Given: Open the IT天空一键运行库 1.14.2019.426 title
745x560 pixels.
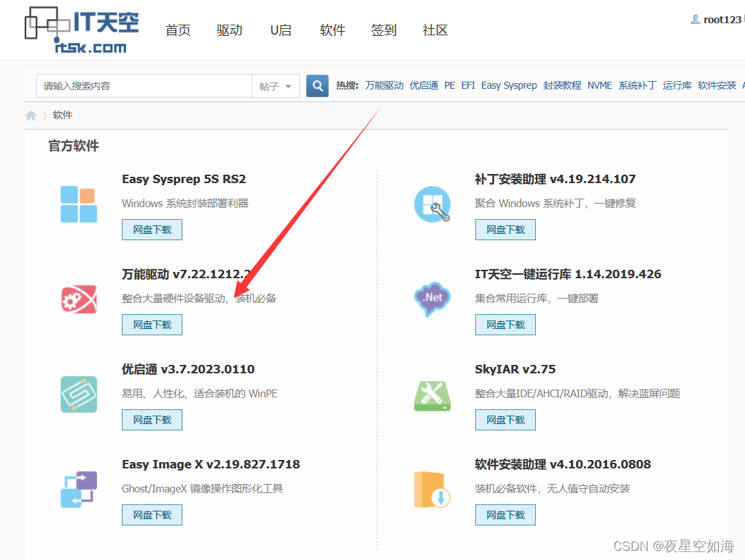Looking at the screenshot, I should 568,274.
